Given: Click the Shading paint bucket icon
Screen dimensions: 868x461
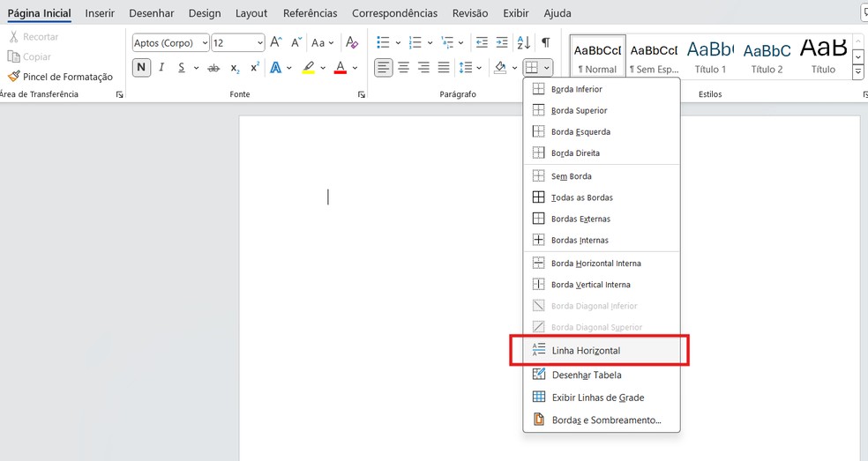Looking at the screenshot, I should pyautogui.click(x=500, y=68).
